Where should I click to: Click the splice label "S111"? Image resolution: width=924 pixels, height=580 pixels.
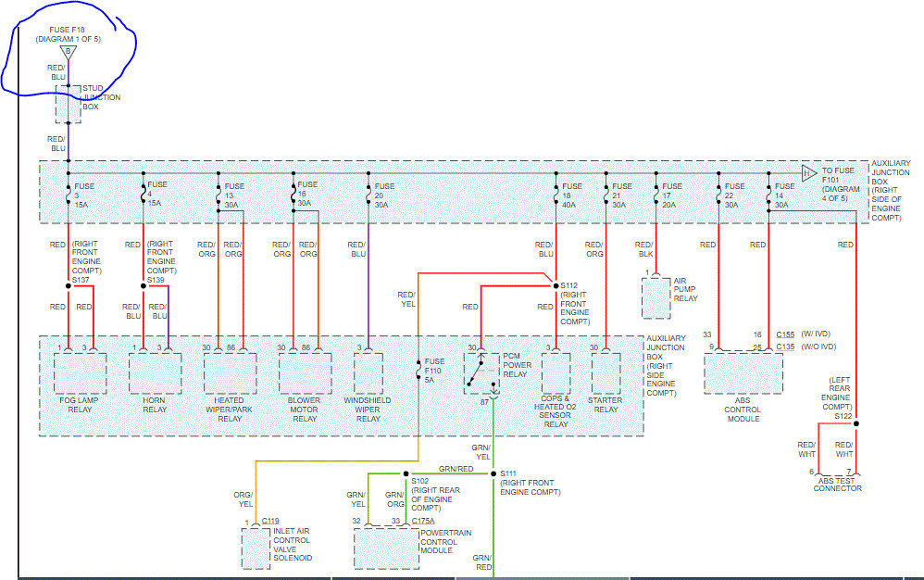tap(508, 473)
